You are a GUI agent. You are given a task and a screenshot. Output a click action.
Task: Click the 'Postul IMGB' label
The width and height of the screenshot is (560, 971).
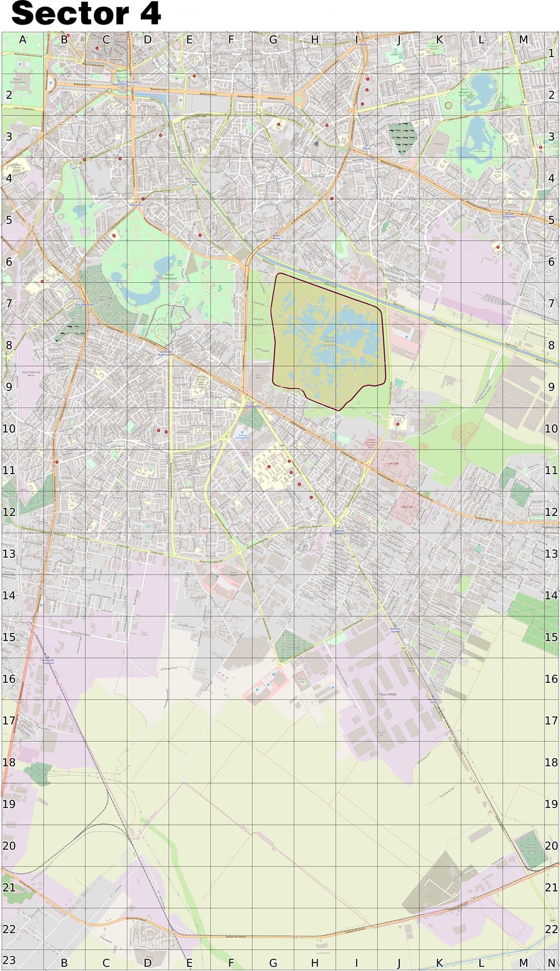coord(387,694)
